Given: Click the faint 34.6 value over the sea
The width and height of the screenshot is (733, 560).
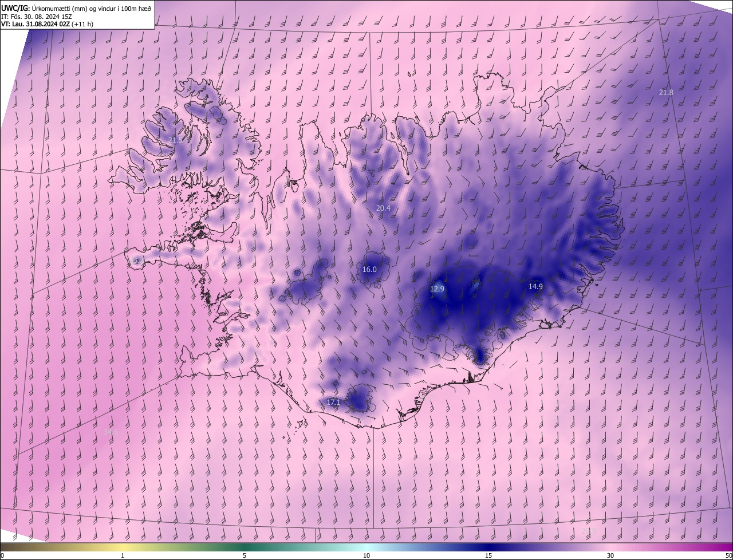Looking at the screenshot, I should (111, 432).
